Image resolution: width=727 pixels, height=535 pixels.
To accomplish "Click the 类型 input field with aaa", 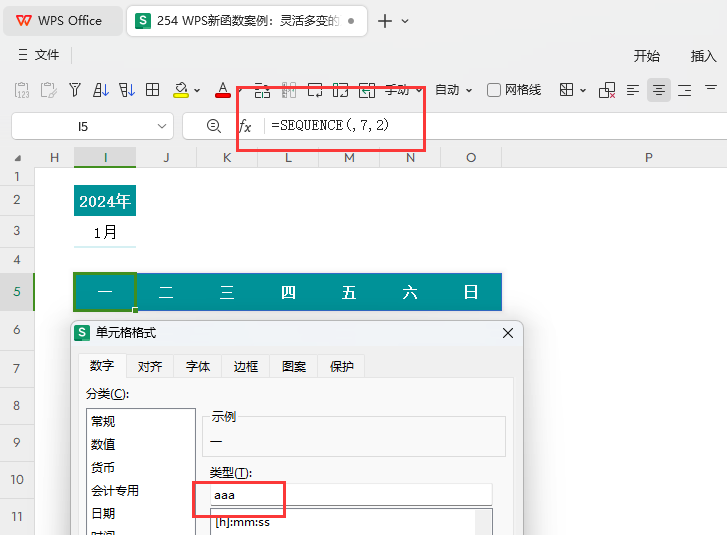I will pyautogui.click(x=351, y=495).
